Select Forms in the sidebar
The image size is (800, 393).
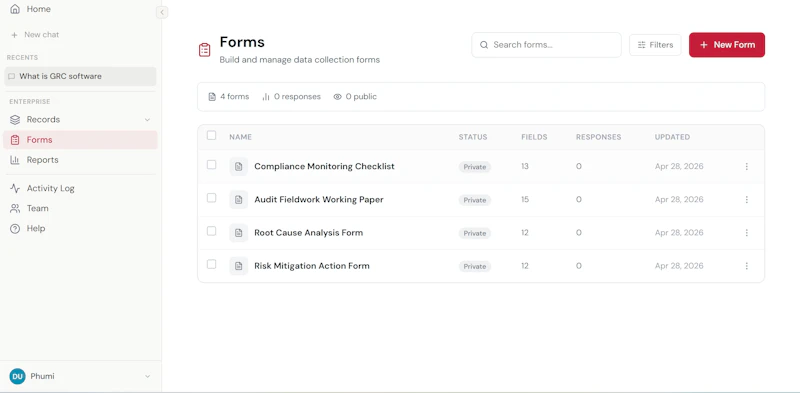81,140
